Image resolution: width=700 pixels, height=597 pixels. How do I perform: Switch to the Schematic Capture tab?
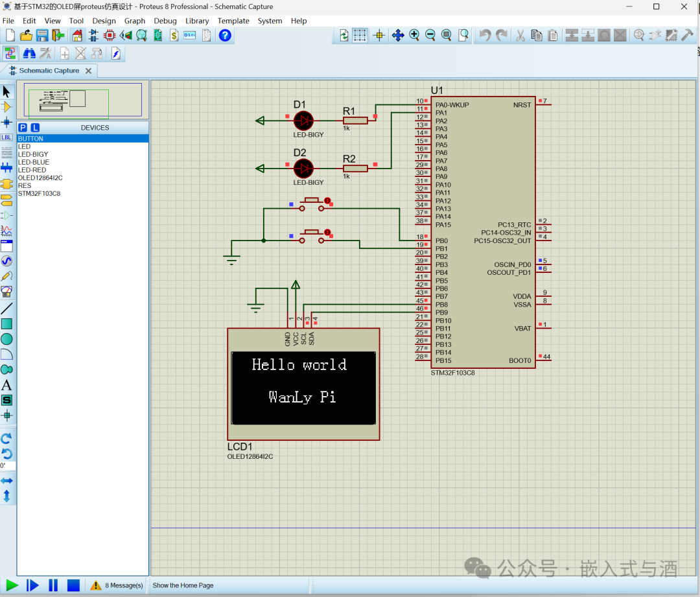click(x=49, y=71)
